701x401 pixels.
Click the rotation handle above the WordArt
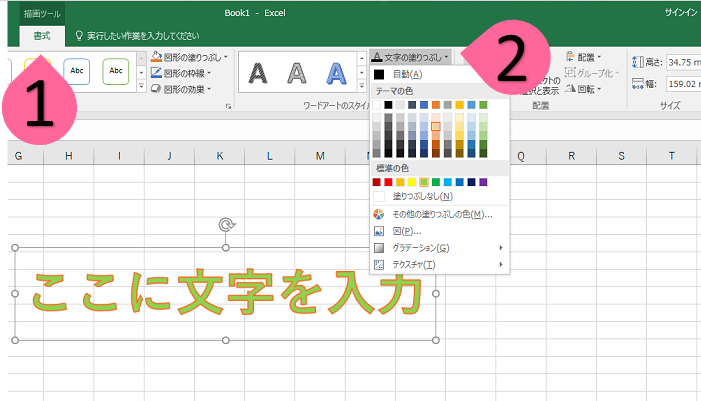tap(226, 226)
